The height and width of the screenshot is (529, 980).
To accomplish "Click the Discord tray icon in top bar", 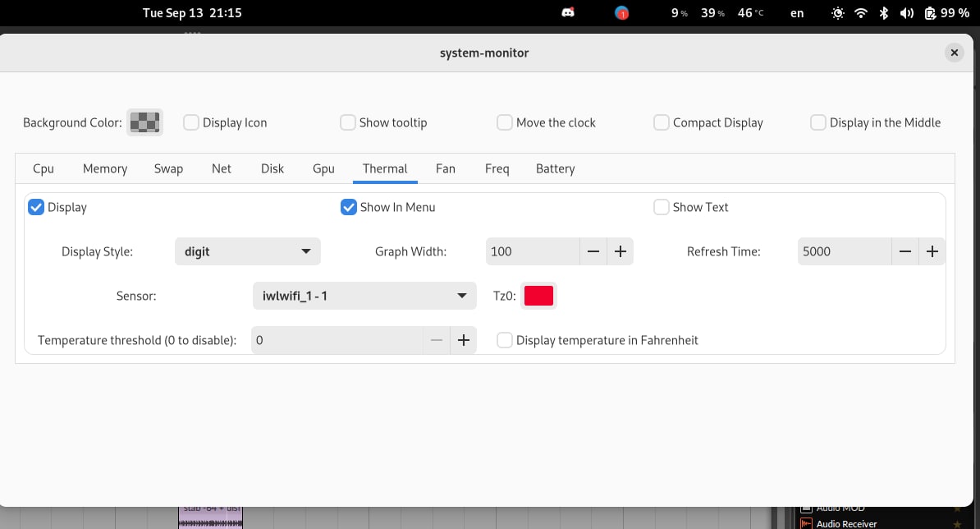I will pyautogui.click(x=567, y=12).
